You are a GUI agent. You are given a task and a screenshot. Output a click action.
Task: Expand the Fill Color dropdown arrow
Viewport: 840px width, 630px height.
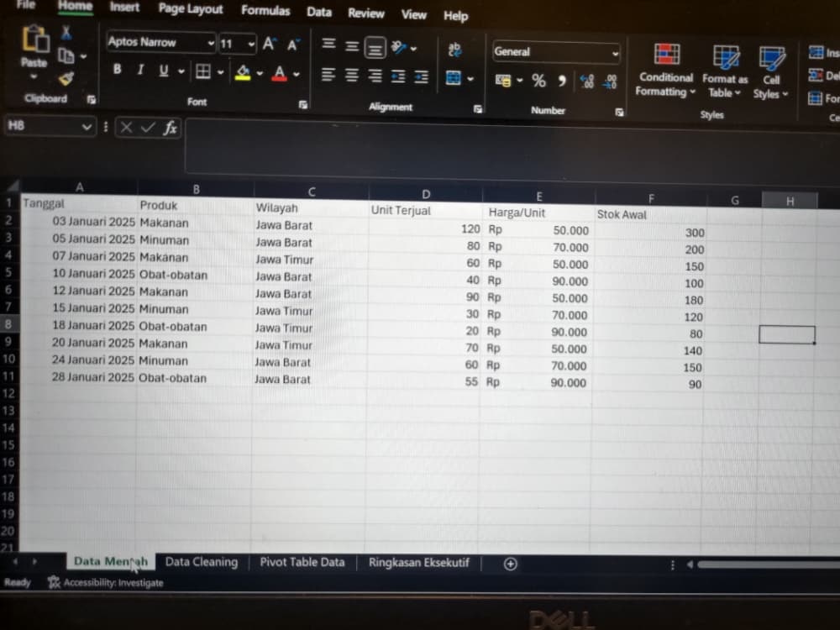260,73
